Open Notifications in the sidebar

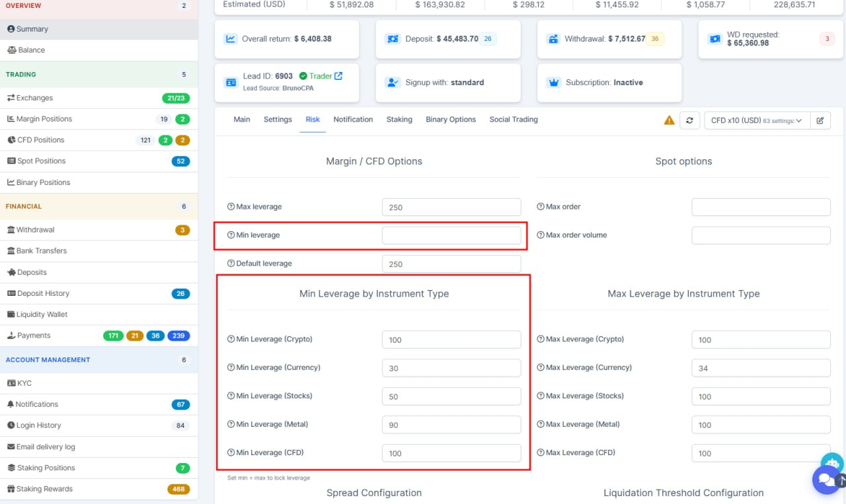coord(98,404)
